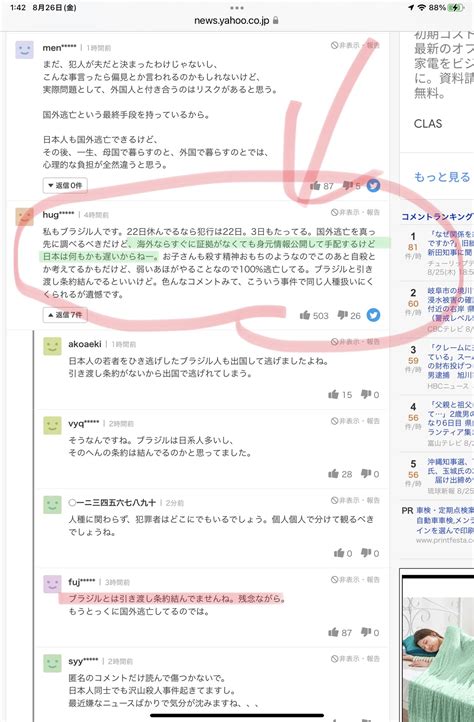Open akoaeki's smiley avatar
The height and width of the screenshot is (722, 474).
click(53, 346)
